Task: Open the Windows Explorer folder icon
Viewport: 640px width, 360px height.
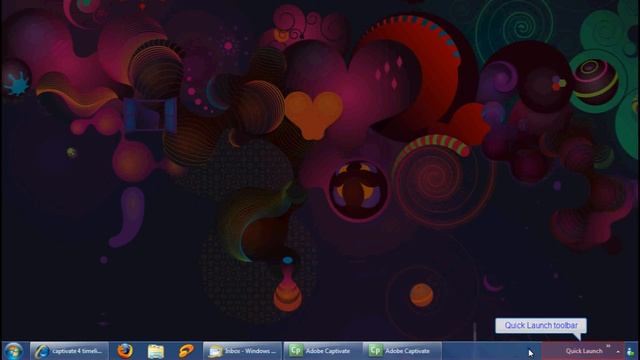Action: tap(156, 351)
